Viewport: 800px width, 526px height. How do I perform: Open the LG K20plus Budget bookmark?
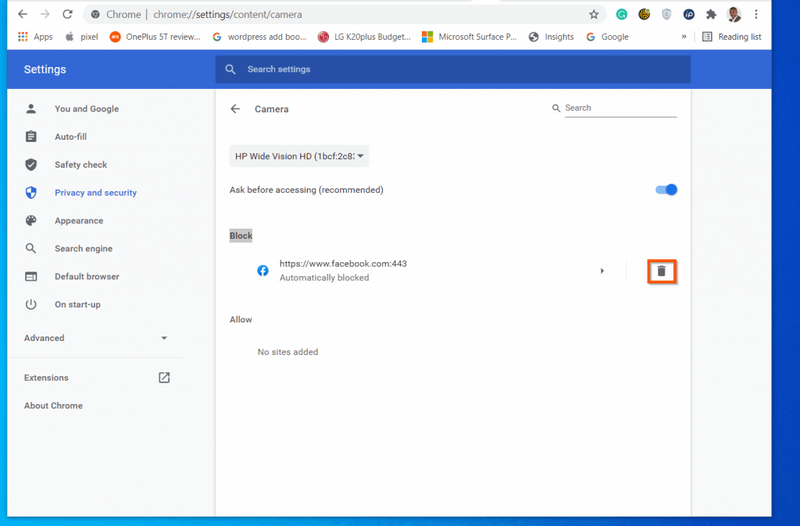[364, 37]
